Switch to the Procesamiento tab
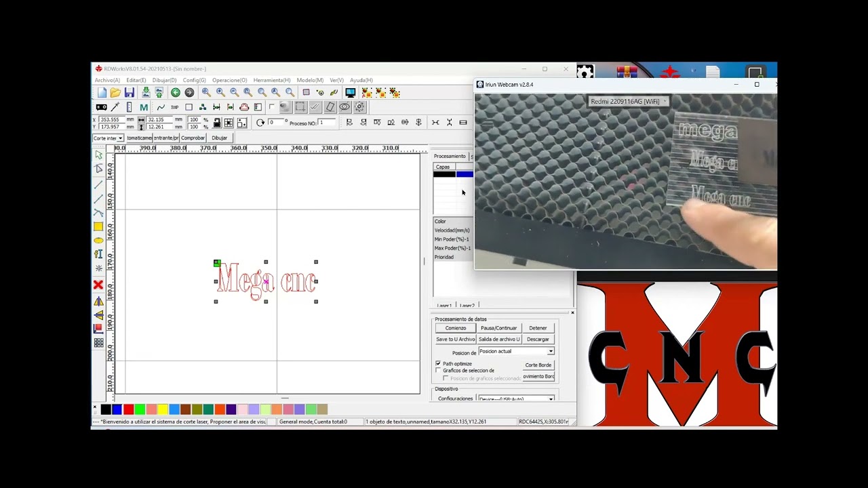Viewport: 868px width, 488px height. pos(450,157)
